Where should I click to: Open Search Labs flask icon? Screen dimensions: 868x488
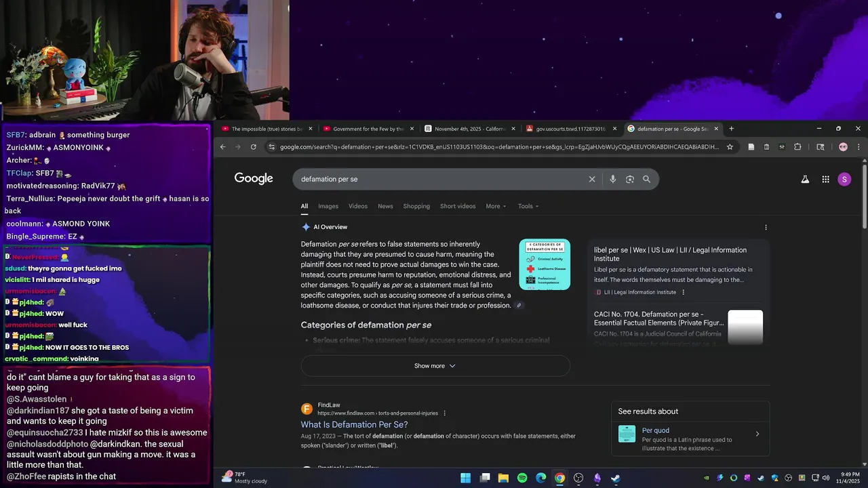pos(805,179)
